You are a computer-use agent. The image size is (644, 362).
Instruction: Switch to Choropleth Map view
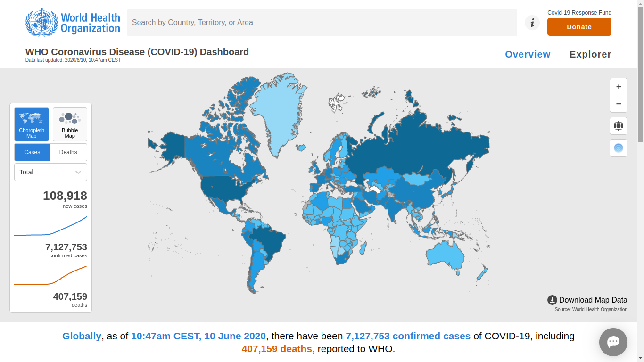[32, 124]
